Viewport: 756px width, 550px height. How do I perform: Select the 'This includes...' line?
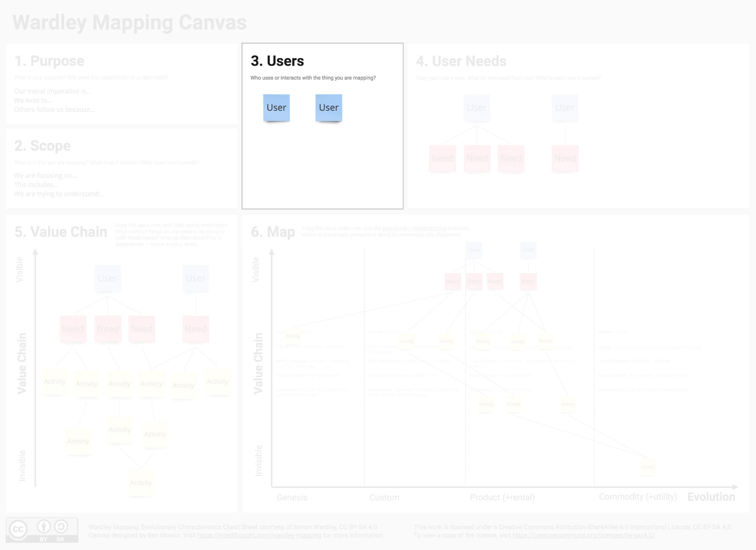point(36,185)
